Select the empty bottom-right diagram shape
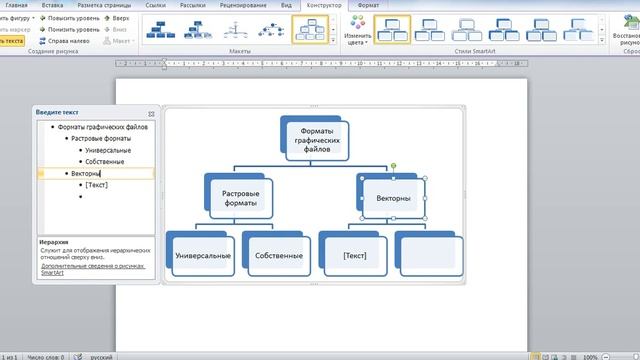This screenshot has height=360, width=640. tap(431, 256)
